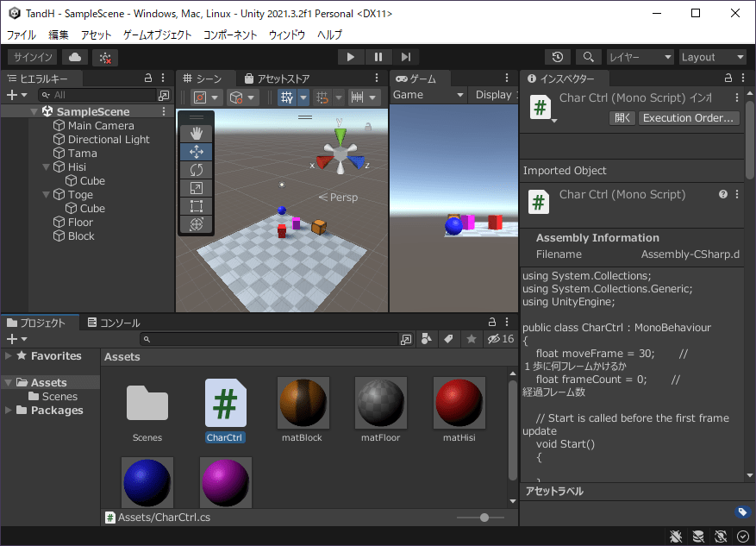756x546 pixels.
Task: Open the コンポーネント menu
Action: 230,35
